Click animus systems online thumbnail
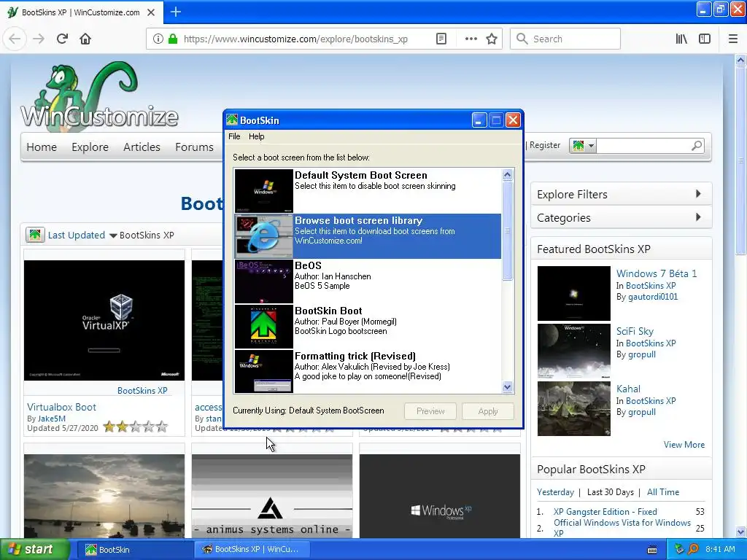 click(272, 496)
